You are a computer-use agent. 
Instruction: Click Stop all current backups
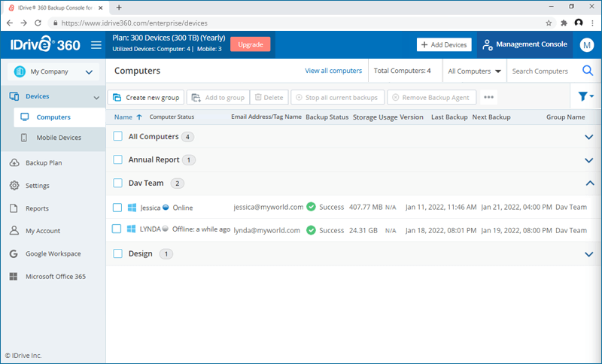(337, 98)
